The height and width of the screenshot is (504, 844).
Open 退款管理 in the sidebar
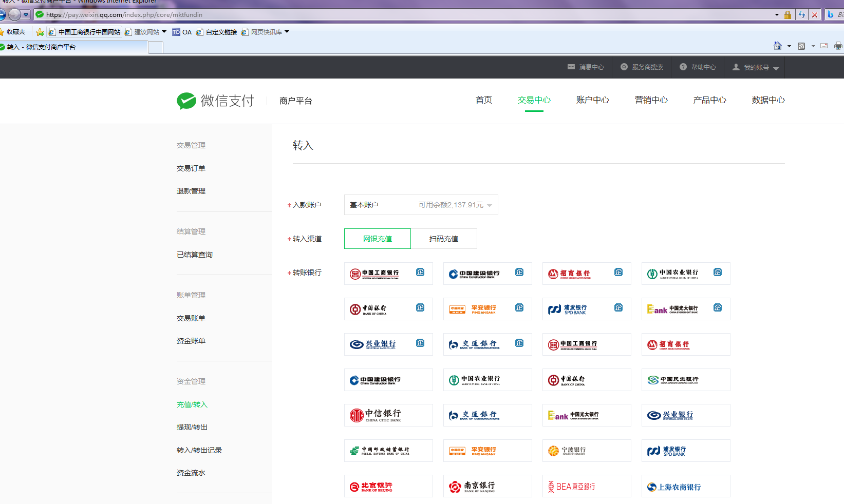[191, 191]
